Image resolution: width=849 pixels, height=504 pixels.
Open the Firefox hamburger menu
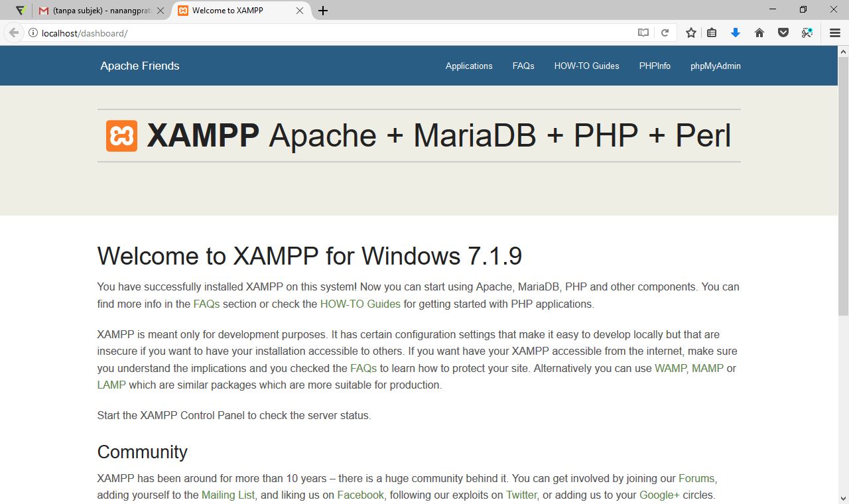pyautogui.click(x=834, y=32)
